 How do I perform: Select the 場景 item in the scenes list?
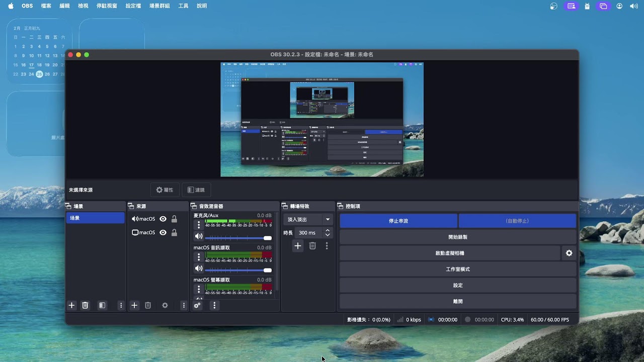pos(95,218)
